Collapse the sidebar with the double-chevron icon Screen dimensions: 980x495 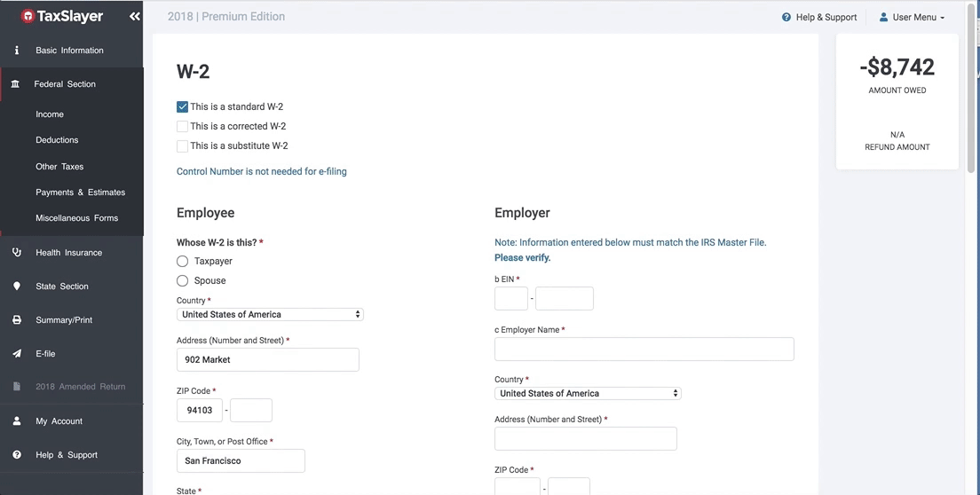tap(134, 17)
